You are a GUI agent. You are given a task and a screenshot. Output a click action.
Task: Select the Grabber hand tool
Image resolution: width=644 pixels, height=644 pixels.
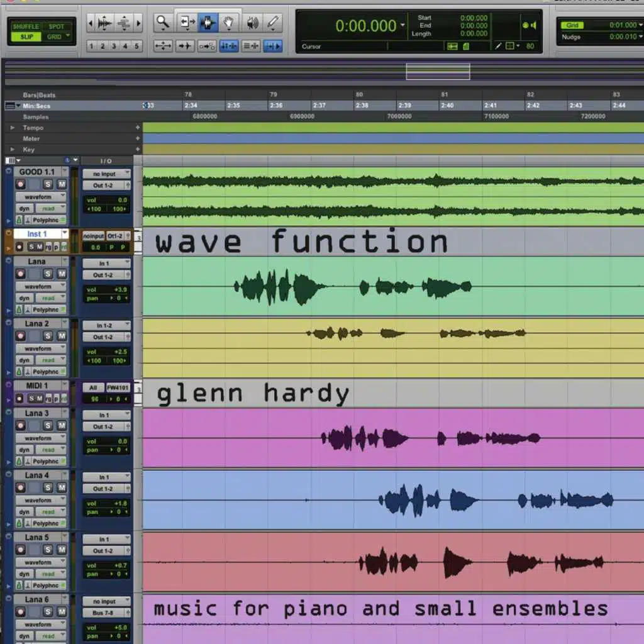230,23
